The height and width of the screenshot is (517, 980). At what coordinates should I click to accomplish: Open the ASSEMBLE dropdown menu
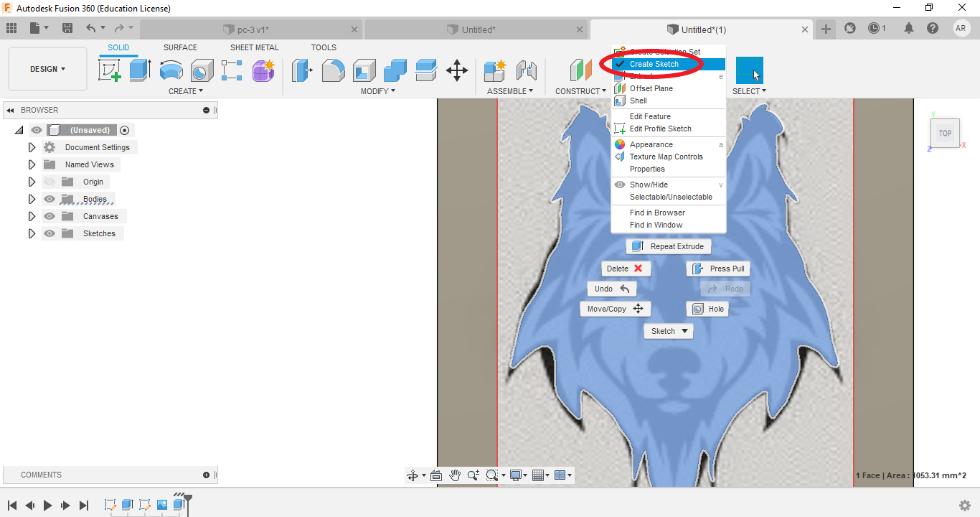tap(510, 91)
